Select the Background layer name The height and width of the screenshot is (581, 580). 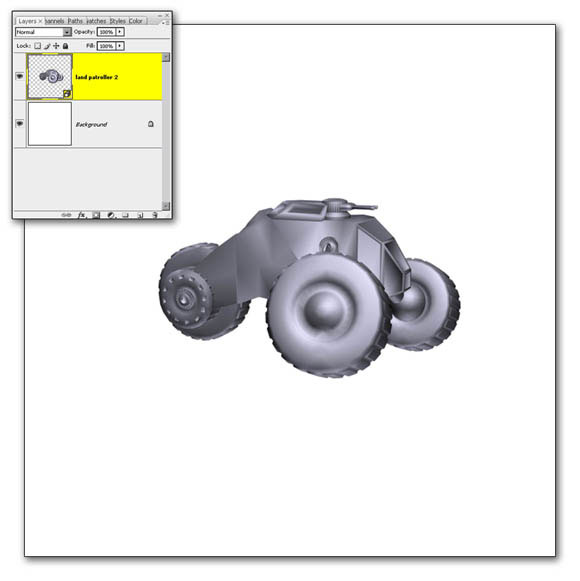[91, 124]
